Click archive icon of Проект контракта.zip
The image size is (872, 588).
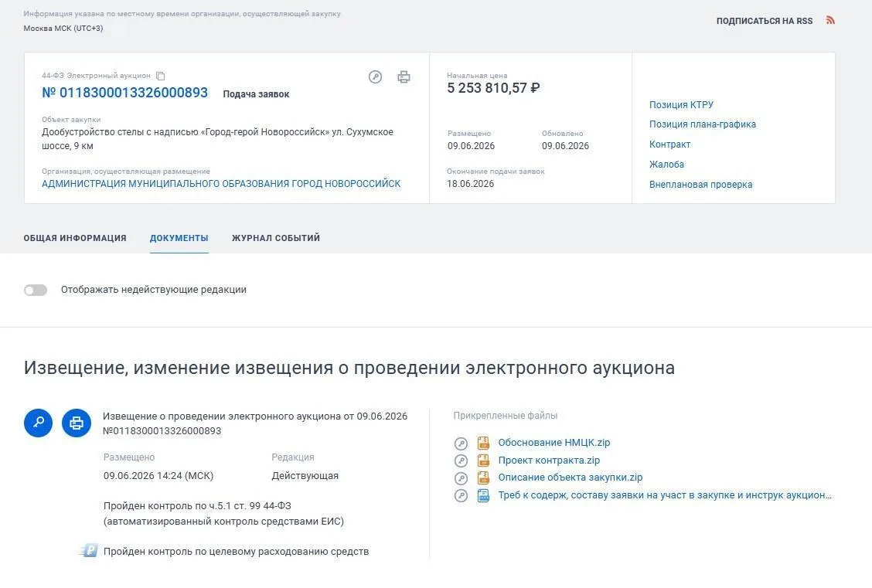pyautogui.click(x=483, y=461)
